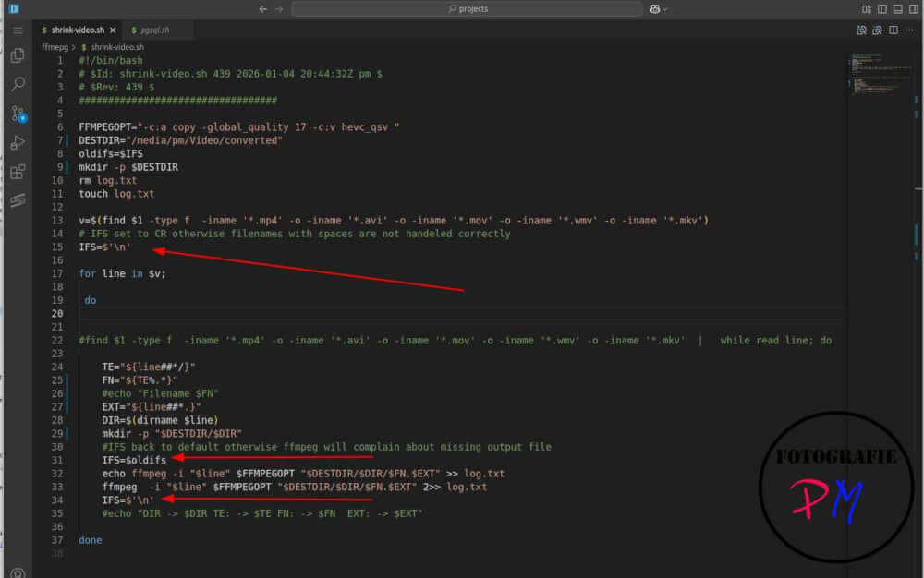Navigate back using the back arrow

[262, 8]
